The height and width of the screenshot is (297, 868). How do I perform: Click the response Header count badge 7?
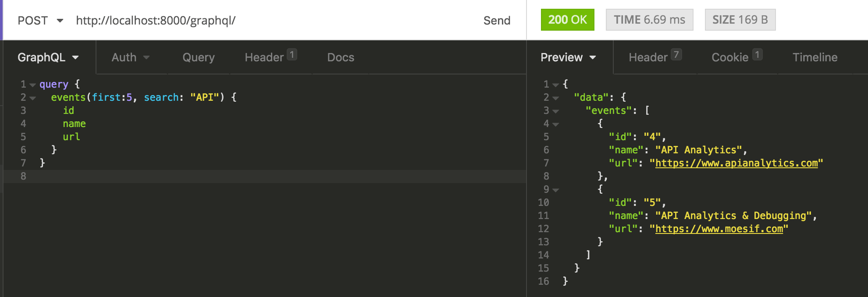pyautogui.click(x=676, y=54)
